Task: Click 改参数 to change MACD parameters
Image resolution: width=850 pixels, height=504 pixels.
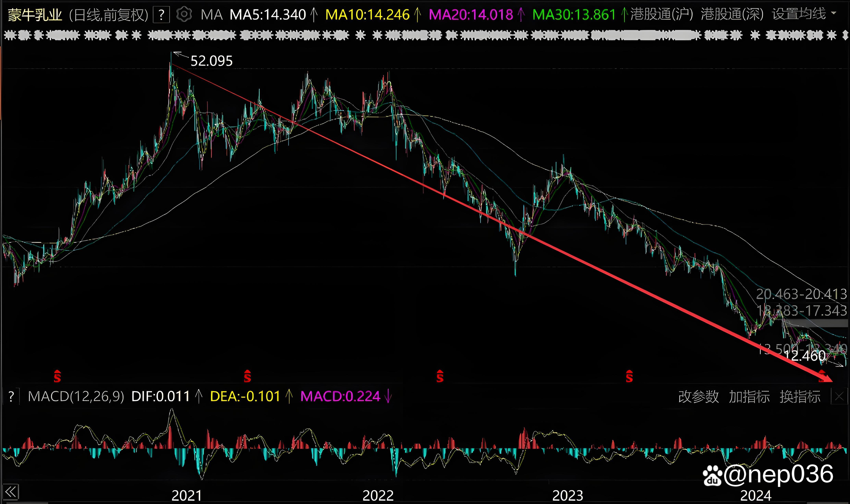Action: pyautogui.click(x=698, y=397)
